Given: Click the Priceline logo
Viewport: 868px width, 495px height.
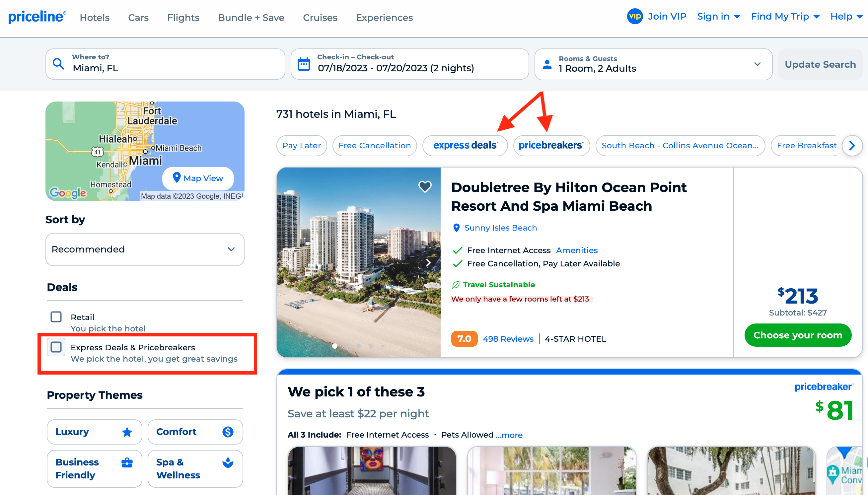Looking at the screenshot, I should click(37, 17).
